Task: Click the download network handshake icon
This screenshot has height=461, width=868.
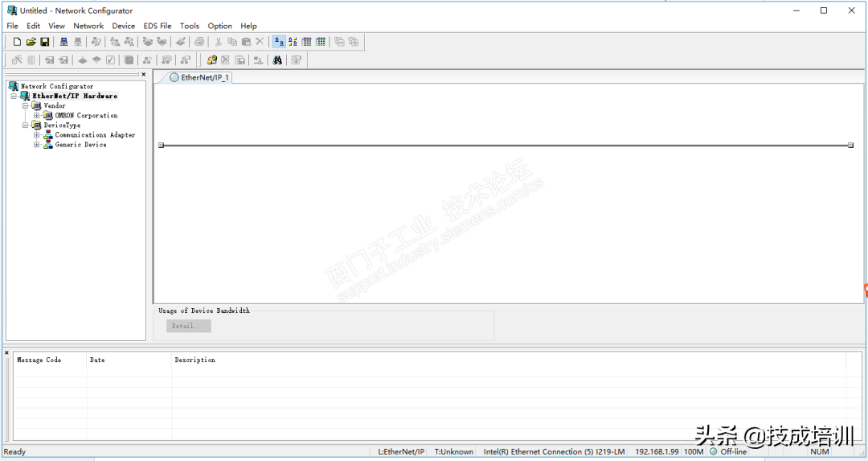Action: point(162,42)
